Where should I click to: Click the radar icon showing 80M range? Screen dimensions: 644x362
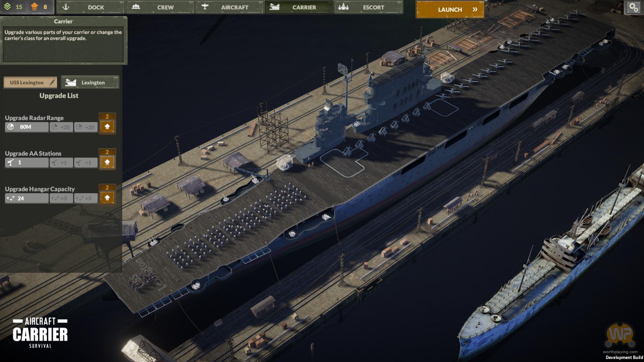[11, 127]
